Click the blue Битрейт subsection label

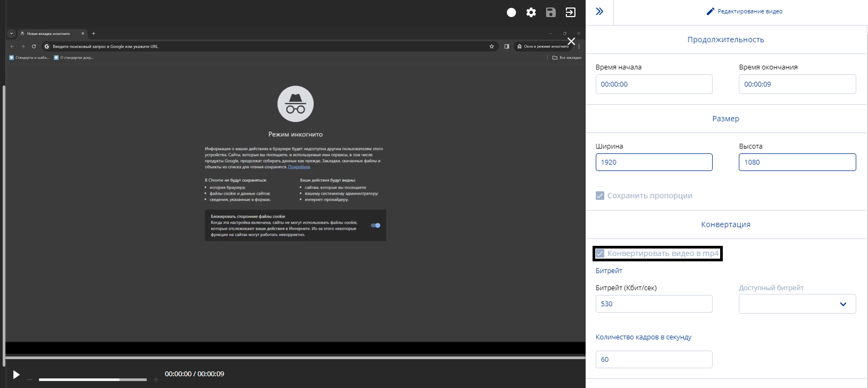[x=609, y=271]
